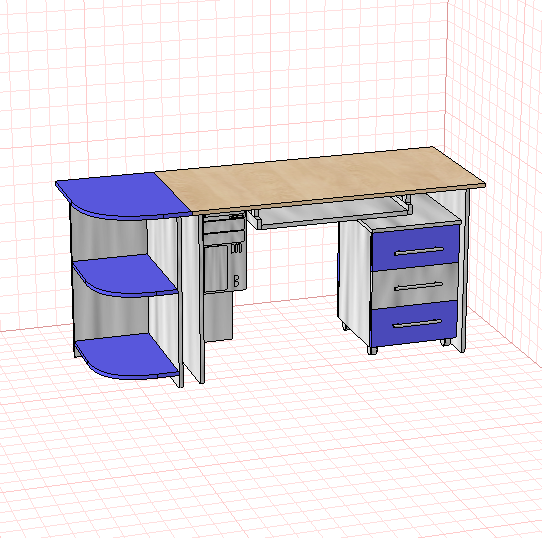This screenshot has height=538, width=542.
Task: Select the bottom blue corner shelf
Action: (x=127, y=355)
